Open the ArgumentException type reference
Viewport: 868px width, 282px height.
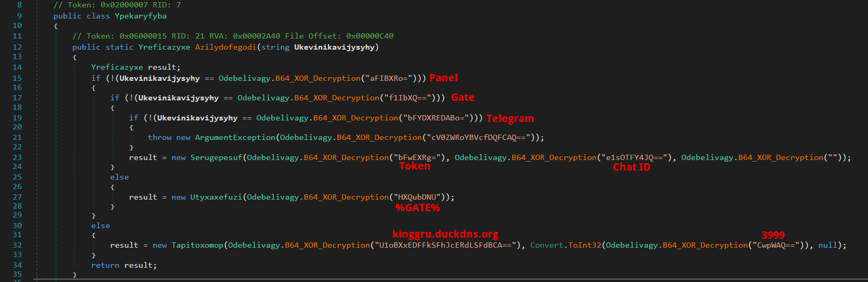[x=235, y=137]
